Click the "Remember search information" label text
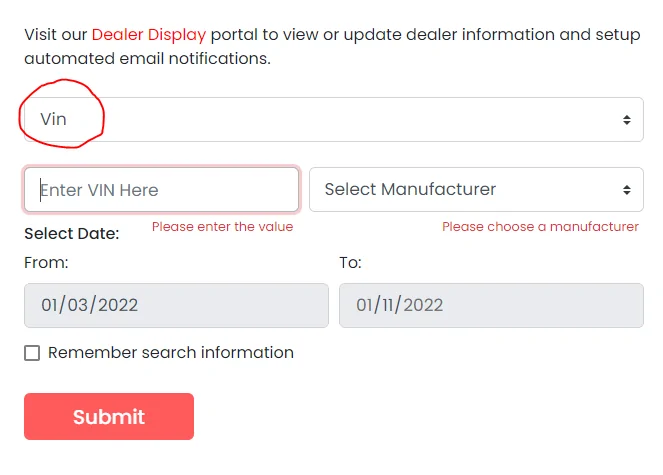The height and width of the screenshot is (475, 663). pyautogui.click(x=171, y=353)
